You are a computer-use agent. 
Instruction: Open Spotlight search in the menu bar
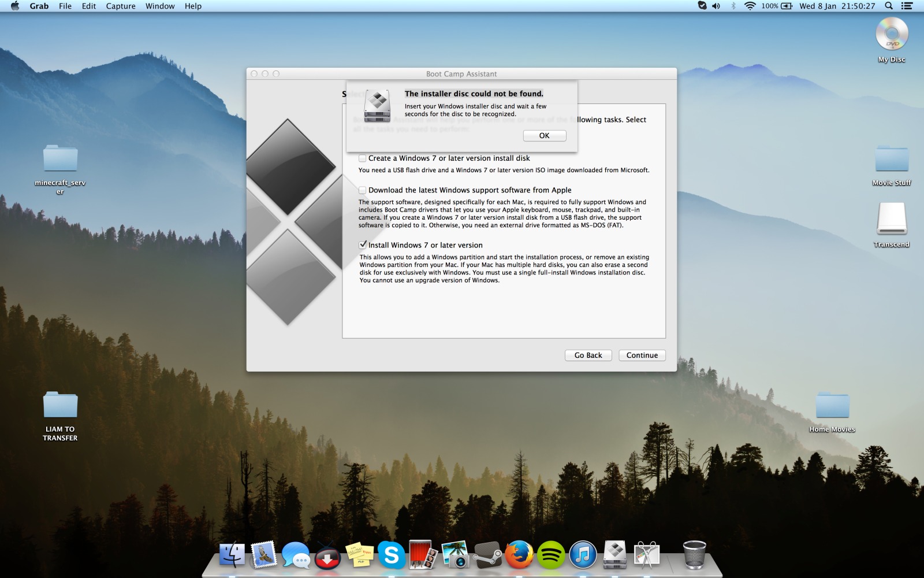(x=889, y=6)
